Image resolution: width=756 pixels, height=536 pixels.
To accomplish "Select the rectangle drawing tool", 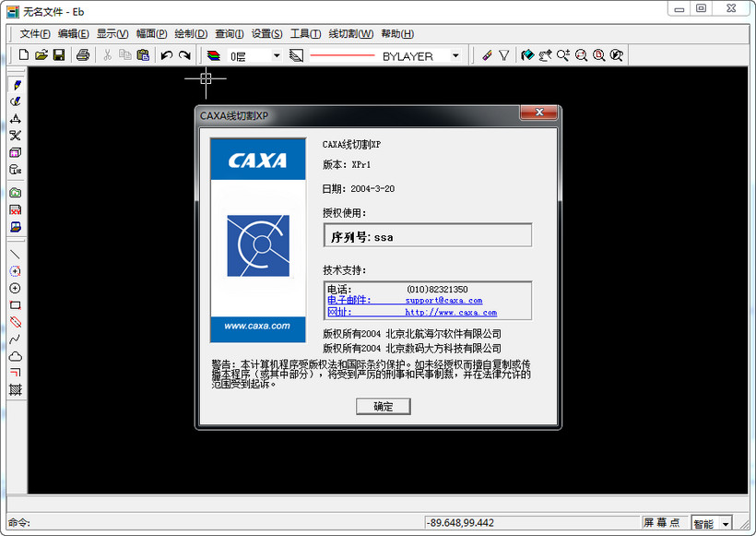I will [x=16, y=305].
